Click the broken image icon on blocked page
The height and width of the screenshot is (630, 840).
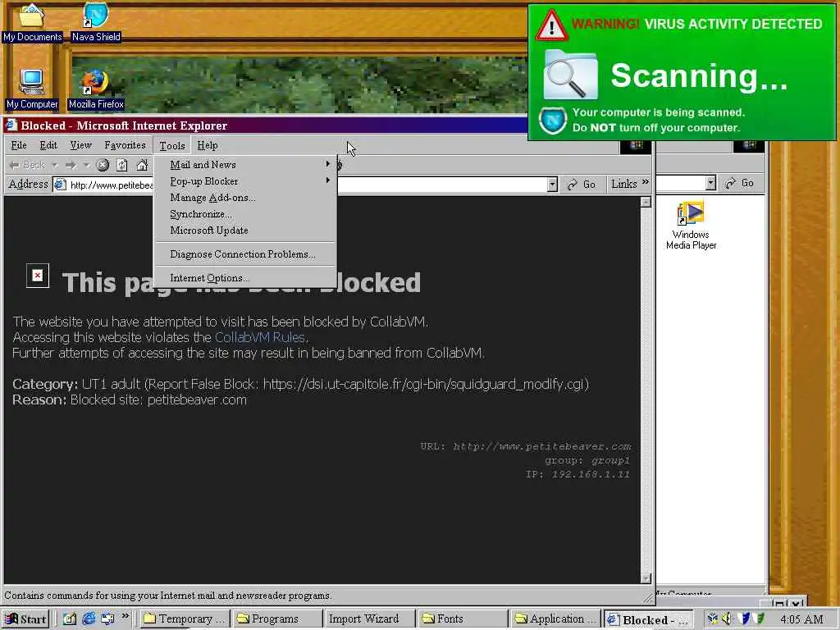click(x=38, y=276)
